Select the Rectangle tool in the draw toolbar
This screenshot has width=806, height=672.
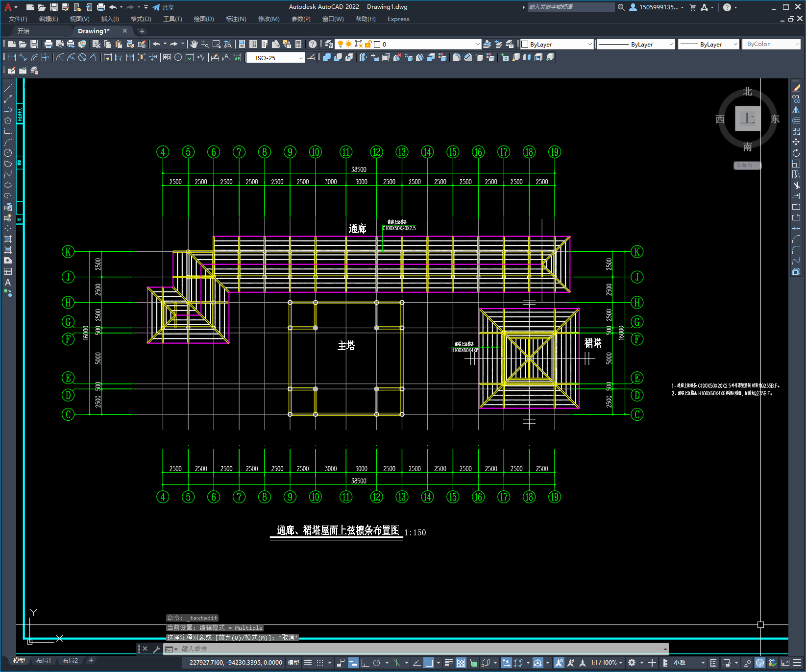pyautogui.click(x=8, y=131)
